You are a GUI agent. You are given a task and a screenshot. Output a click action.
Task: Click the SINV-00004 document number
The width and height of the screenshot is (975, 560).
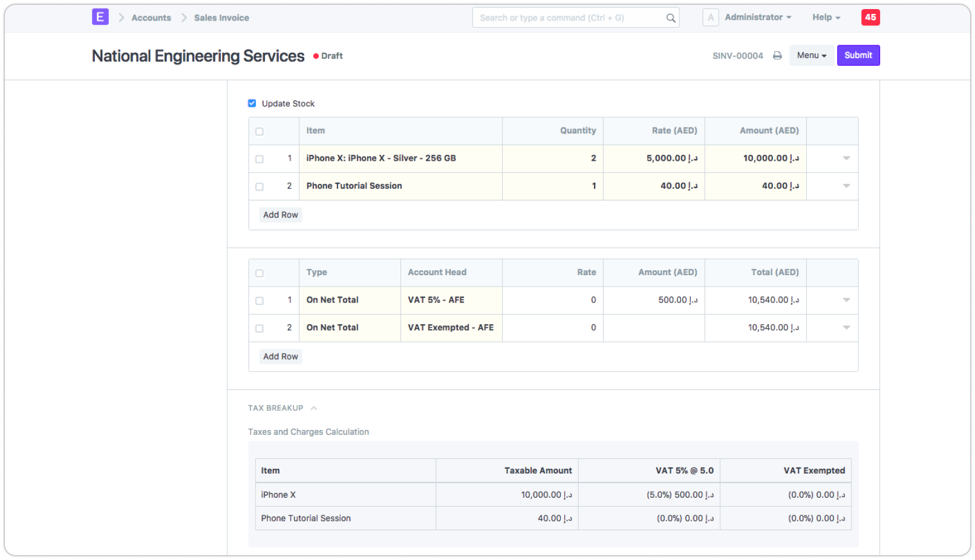pos(737,56)
